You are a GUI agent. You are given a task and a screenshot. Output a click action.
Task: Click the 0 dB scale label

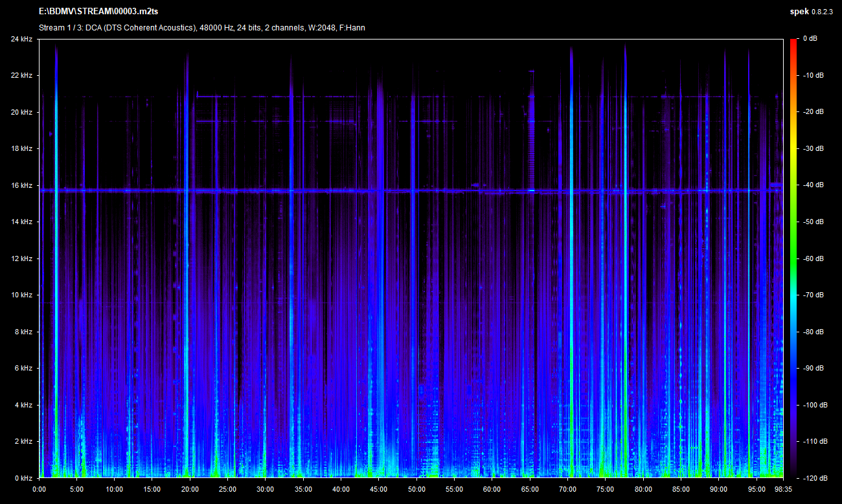pyautogui.click(x=810, y=39)
